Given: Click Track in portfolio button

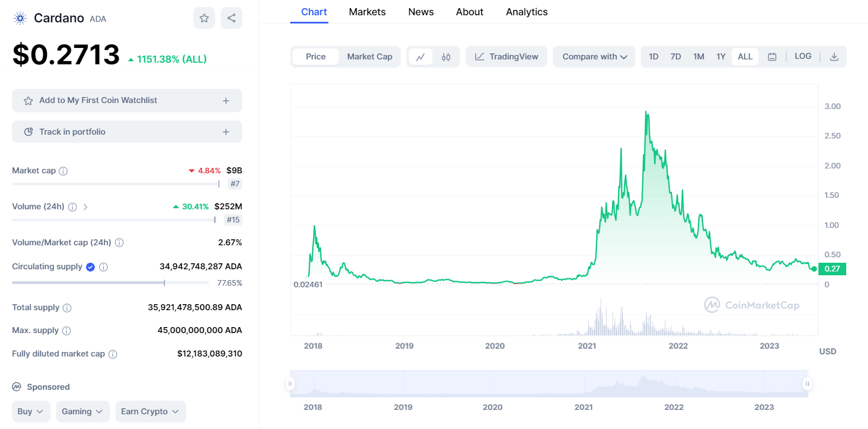Looking at the screenshot, I should pyautogui.click(x=127, y=132).
